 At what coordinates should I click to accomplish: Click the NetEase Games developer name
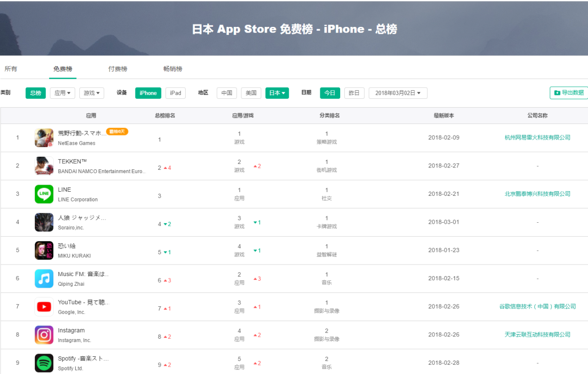(77, 143)
